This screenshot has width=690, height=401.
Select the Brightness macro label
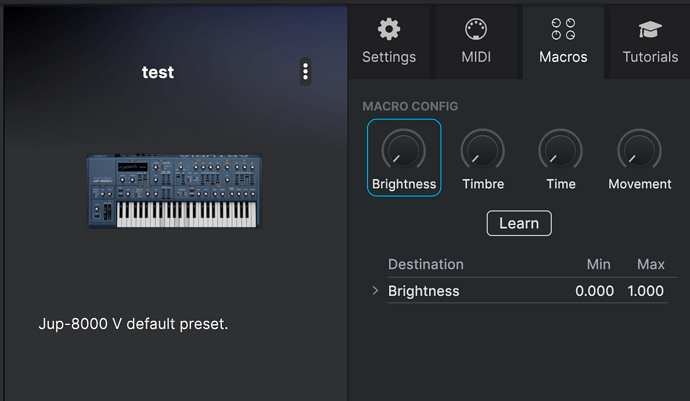(x=404, y=184)
